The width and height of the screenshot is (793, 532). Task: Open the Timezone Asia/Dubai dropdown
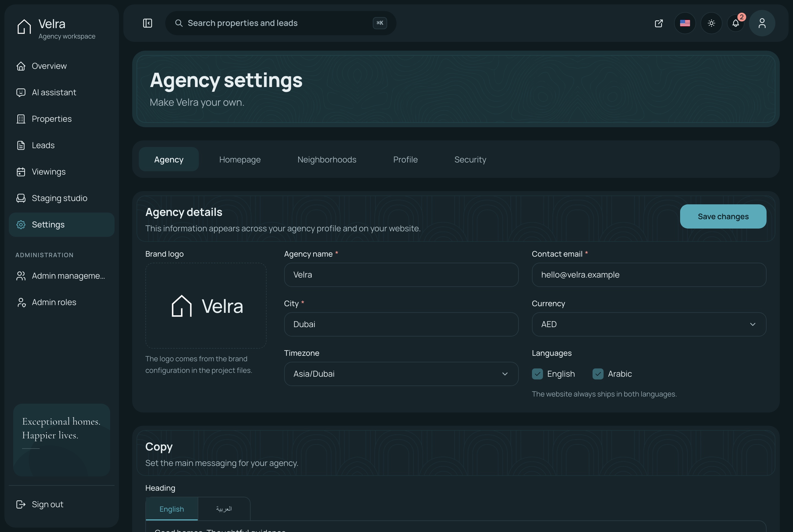401,374
